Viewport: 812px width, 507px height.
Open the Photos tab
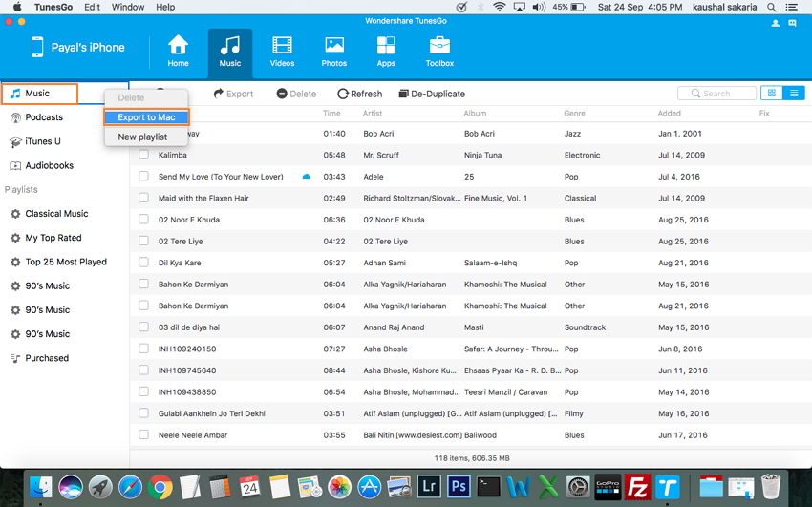pos(334,52)
